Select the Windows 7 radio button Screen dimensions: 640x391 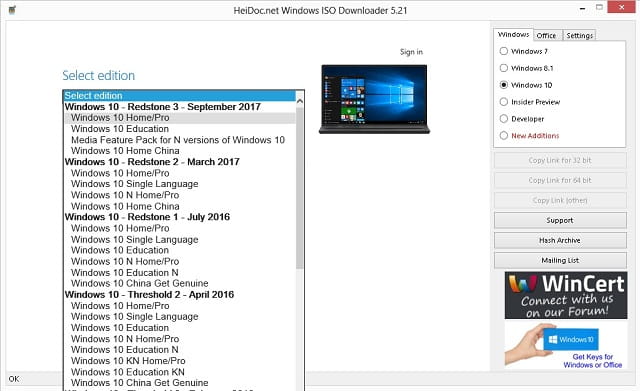pyautogui.click(x=504, y=51)
